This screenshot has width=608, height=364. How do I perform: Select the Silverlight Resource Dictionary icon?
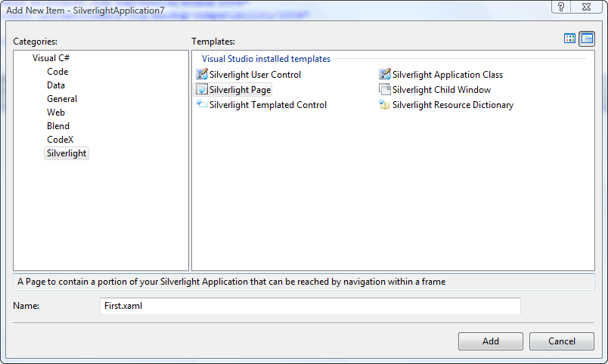tap(385, 104)
